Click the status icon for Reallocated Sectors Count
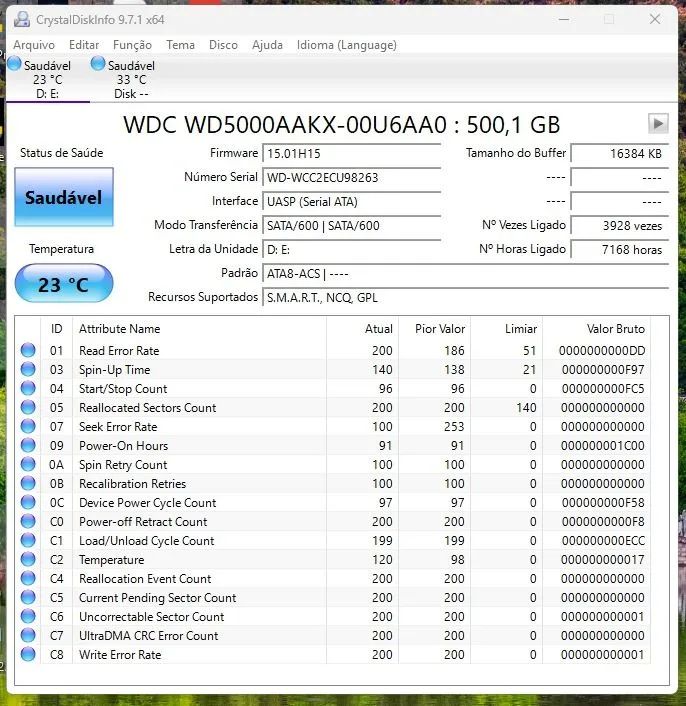Screen dimensions: 686x706 pos(28,407)
